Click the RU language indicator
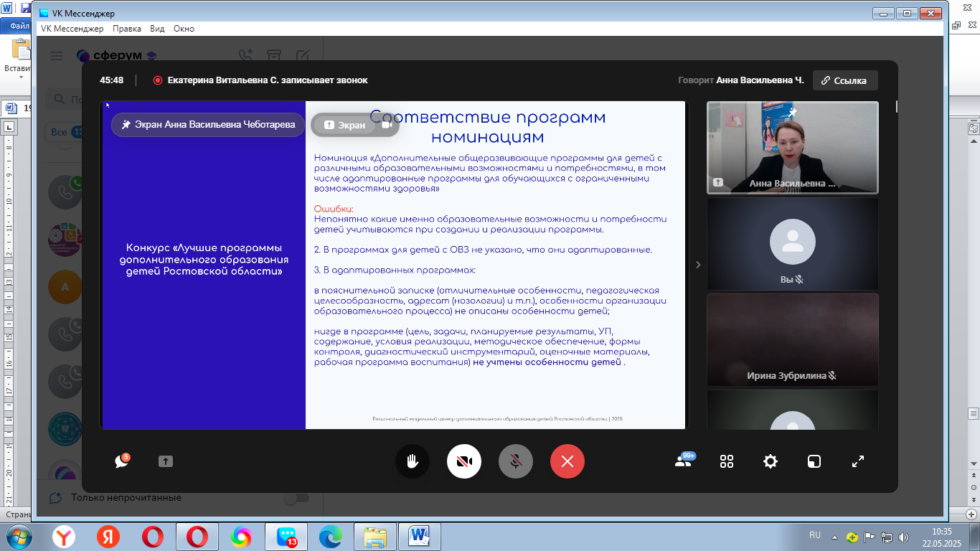The width and height of the screenshot is (980, 551). [815, 536]
